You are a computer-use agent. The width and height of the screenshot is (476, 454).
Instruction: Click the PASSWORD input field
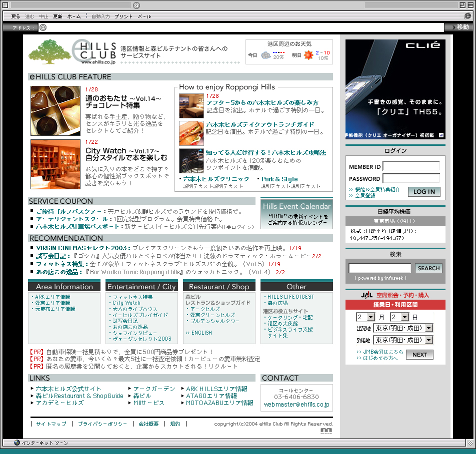pyautogui.click(x=411, y=178)
